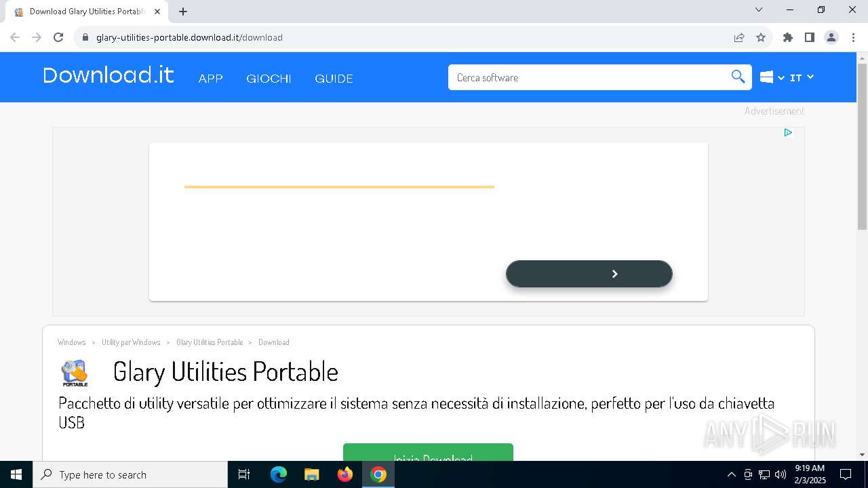Click the scrollbar down arrow

click(862, 455)
